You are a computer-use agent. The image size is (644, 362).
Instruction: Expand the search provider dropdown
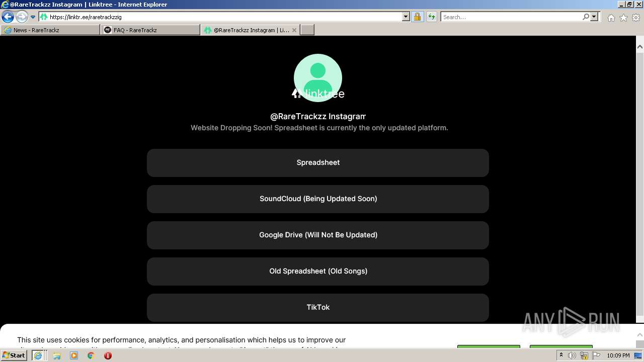pos(594,17)
